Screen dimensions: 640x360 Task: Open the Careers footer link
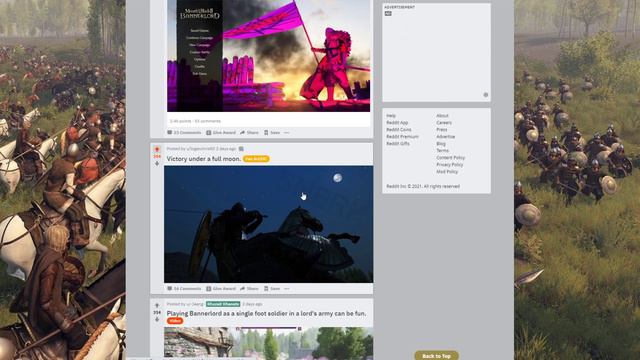coord(444,122)
